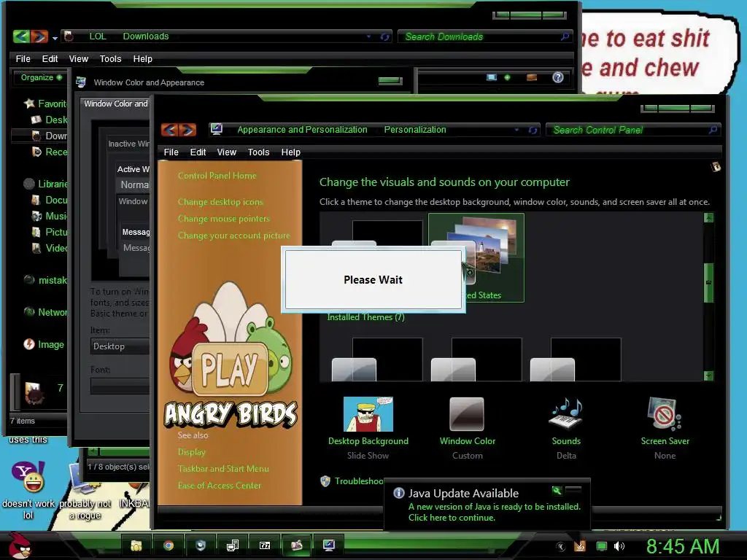
Task: Click the Java Update Available notification text
Action: 463,494
